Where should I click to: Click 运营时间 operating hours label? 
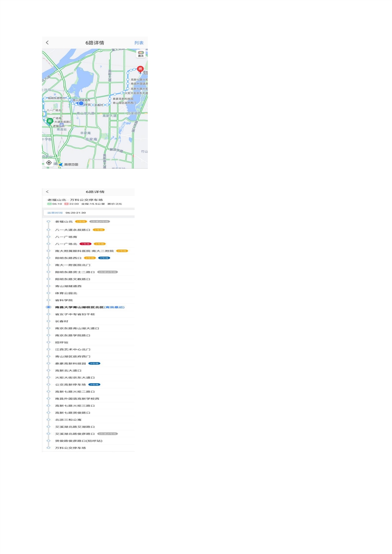click(55, 213)
